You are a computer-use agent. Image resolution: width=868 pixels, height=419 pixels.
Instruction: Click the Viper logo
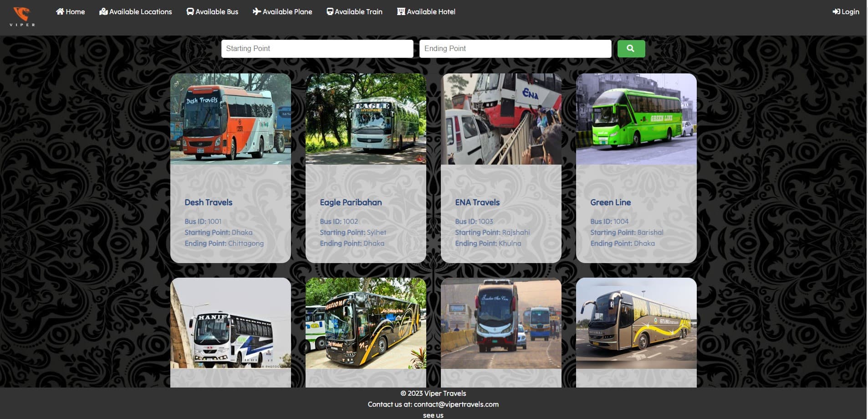tap(22, 17)
